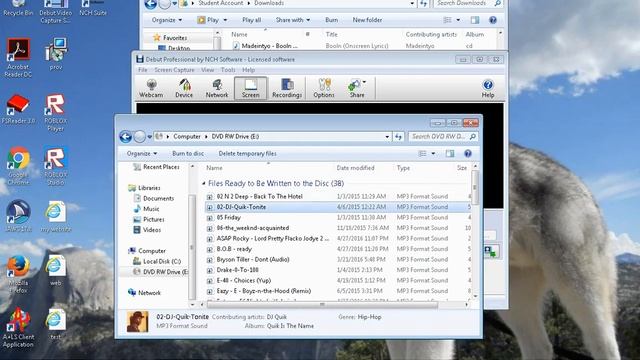Screen dimensions: 640x360
Task: Open Google Chrome desktop icon
Action: [18, 166]
